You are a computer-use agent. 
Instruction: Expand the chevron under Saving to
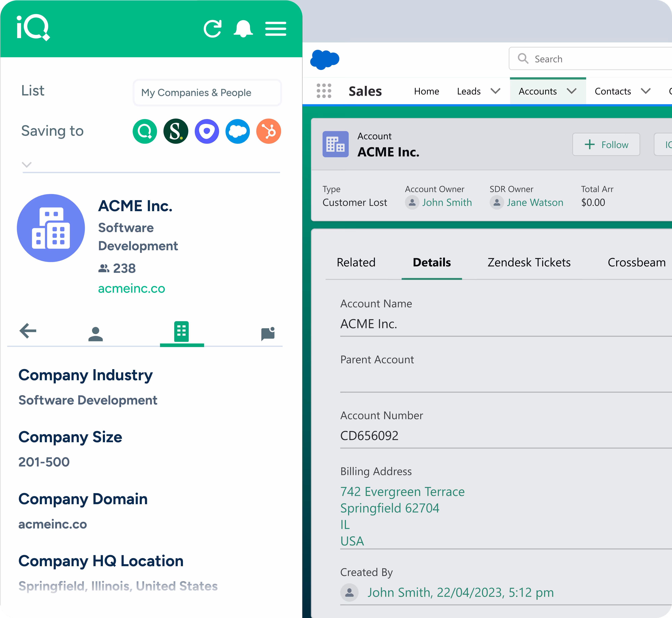(x=27, y=165)
